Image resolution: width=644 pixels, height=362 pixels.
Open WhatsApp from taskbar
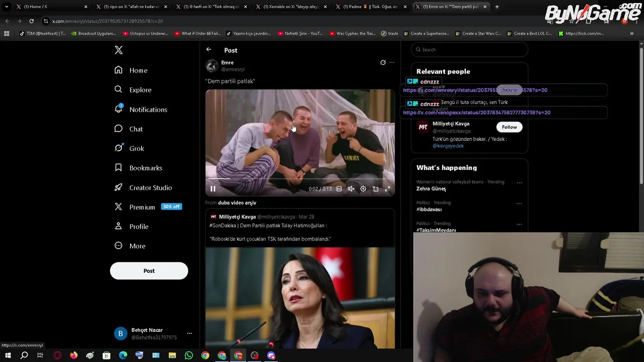189,355
